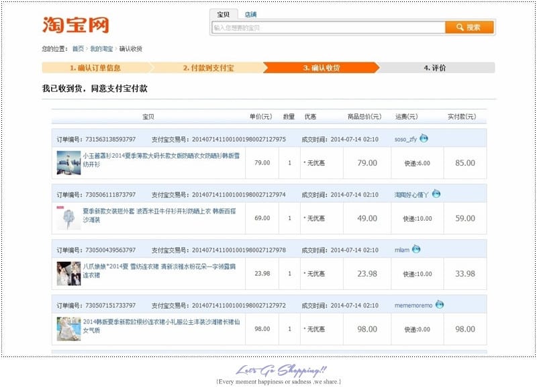Click actual payment amount 85.00
537x392 pixels.
(465, 163)
